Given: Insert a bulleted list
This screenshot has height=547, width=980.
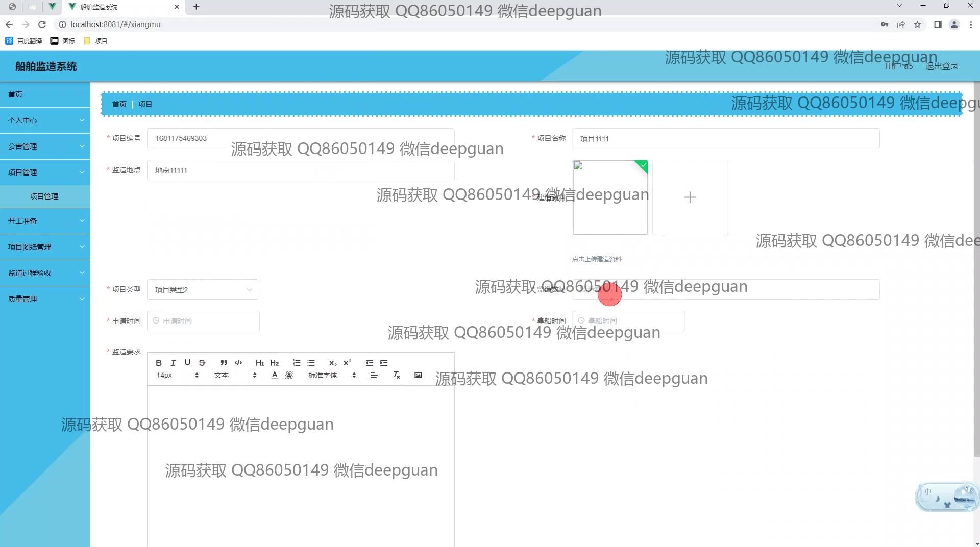Looking at the screenshot, I should click(x=311, y=363).
